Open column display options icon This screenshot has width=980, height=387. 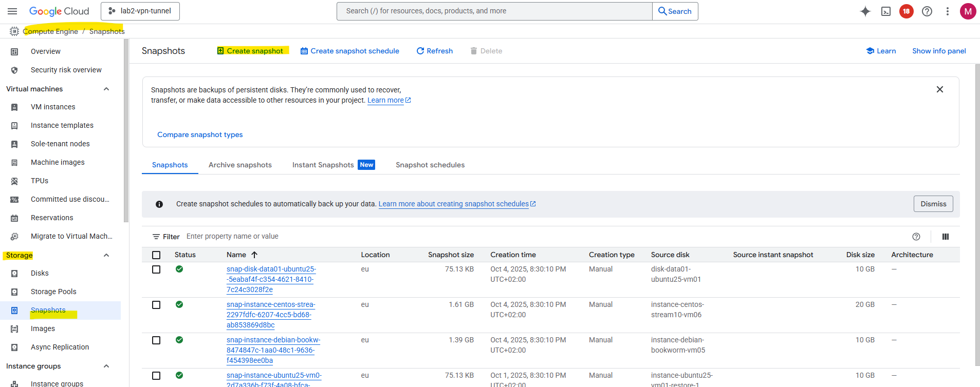click(946, 237)
